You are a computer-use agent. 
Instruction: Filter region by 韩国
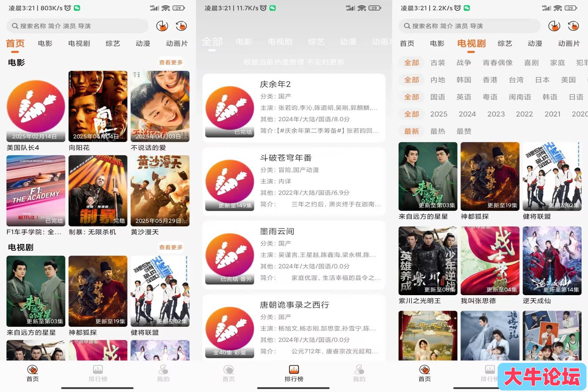464,80
